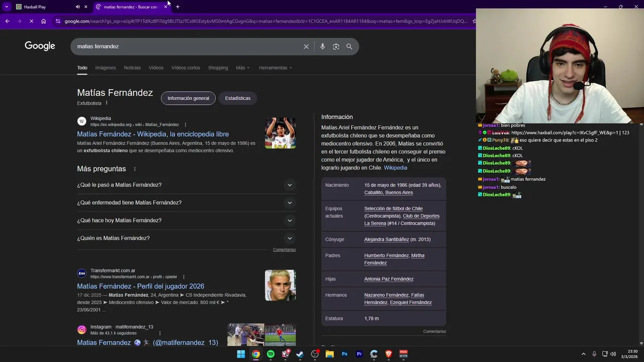The image size is (644, 362).
Task: Go back to previous page
Action: [7, 21]
